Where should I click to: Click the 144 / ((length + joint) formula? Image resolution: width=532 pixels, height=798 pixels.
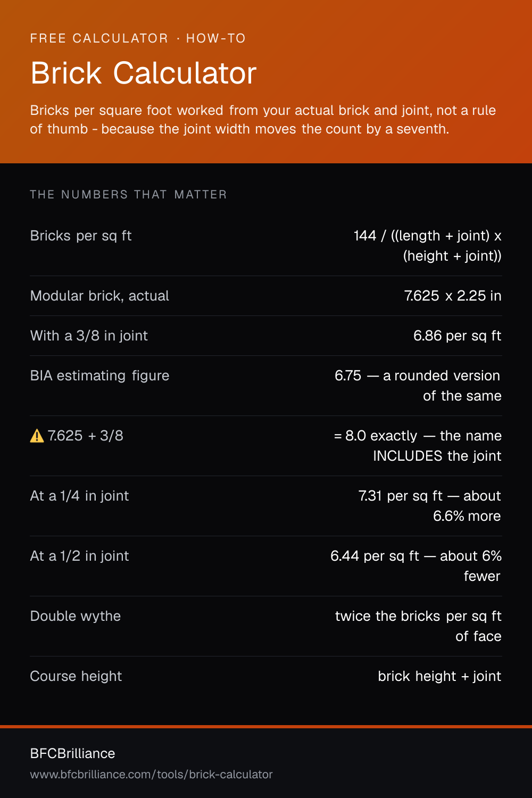coord(428,246)
